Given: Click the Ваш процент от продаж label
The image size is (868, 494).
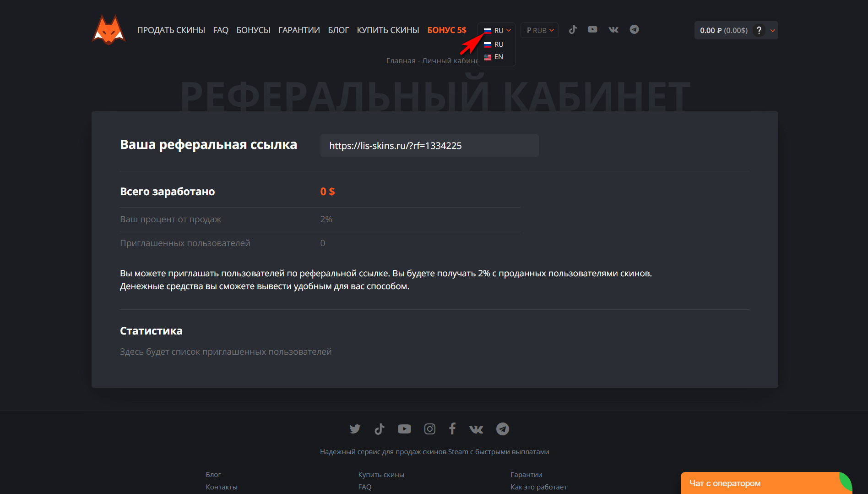Looking at the screenshot, I should [x=170, y=220].
